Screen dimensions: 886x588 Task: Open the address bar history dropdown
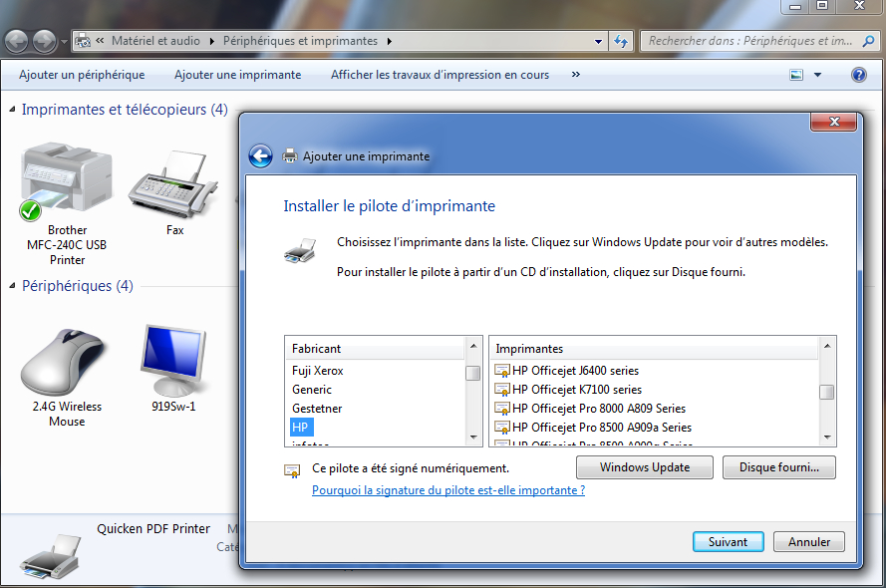coord(598,41)
